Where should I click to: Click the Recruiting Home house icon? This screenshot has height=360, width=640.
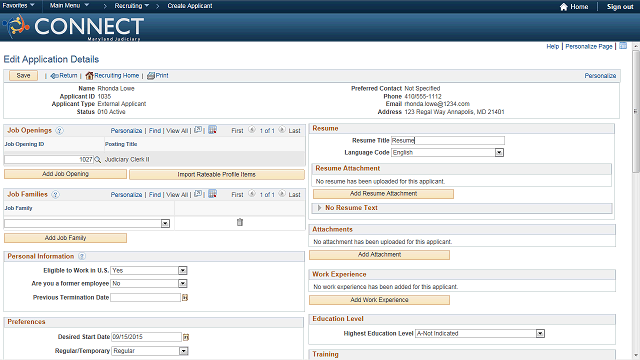[x=89, y=76]
